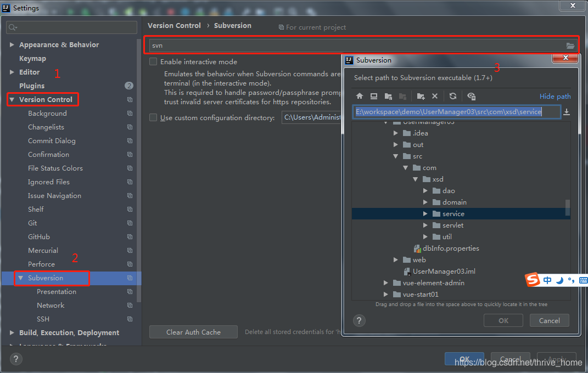
Task: Click the settings search field
Action: [x=71, y=27]
